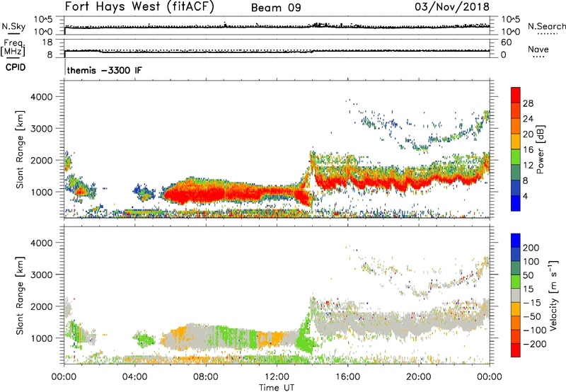Click the 'Time UT' axis title
This screenshot has width=566, height=392.
pos(277,387)
